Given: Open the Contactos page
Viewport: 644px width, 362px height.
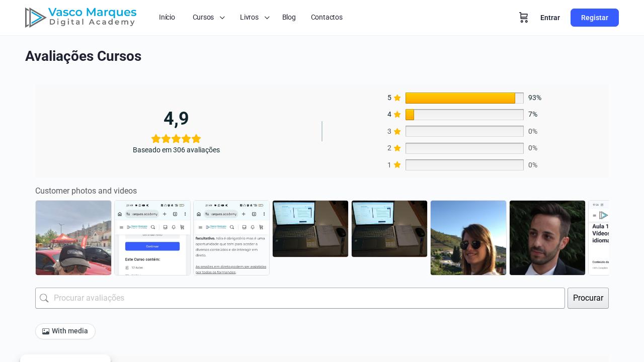Looking at the screenshot, I should (x=327, y=18).
